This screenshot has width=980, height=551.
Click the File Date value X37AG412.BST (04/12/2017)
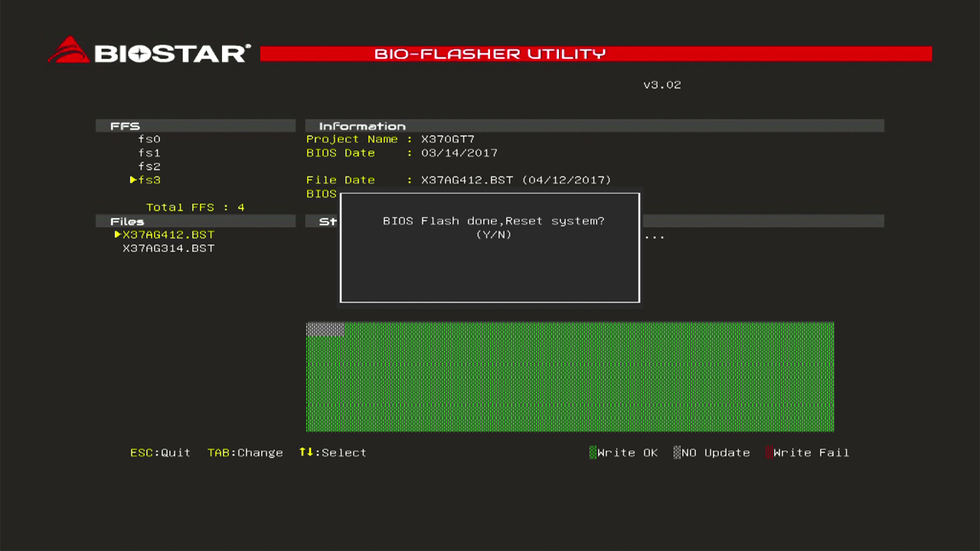(x=516, y=181)
